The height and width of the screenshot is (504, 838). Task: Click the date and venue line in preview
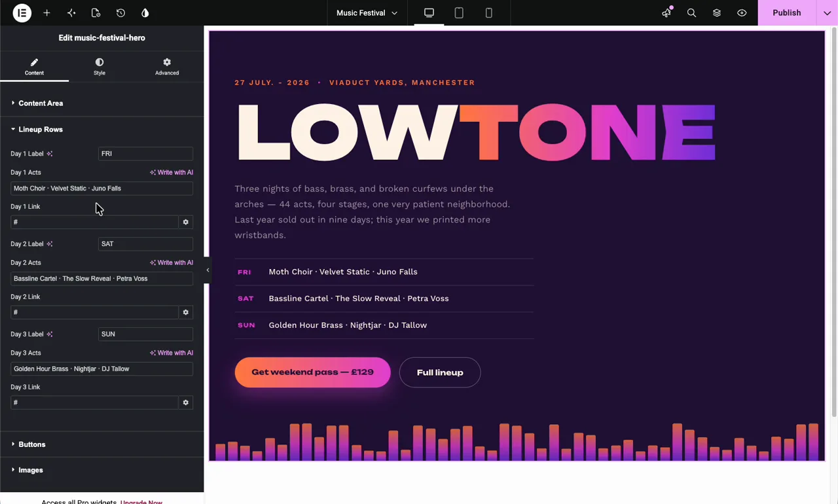click(x=355, y=82)
